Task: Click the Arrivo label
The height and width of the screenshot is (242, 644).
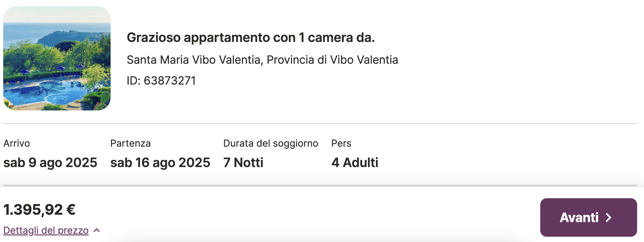Action: (x=16, y=143)
